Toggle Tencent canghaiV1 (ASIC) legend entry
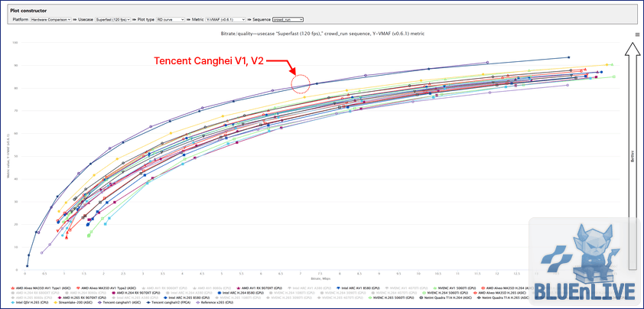Image resolution: width=644 pixels, height=309 pixels. [119, 302]
